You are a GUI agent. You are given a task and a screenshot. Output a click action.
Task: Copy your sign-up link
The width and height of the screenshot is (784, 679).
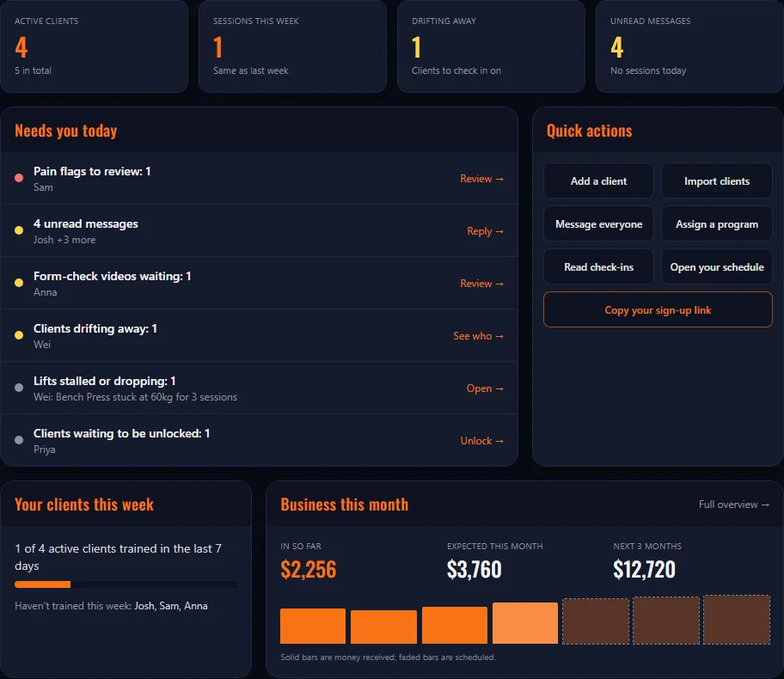[658, 310]
